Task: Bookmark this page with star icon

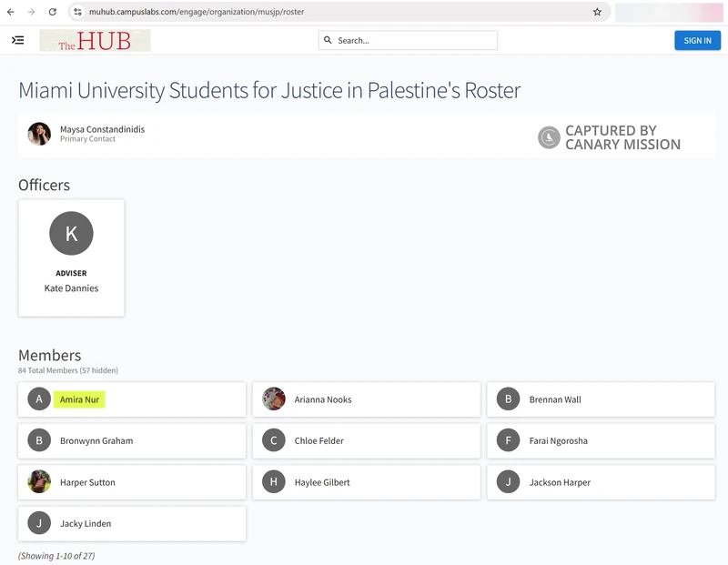Action: tap(597, 12)
